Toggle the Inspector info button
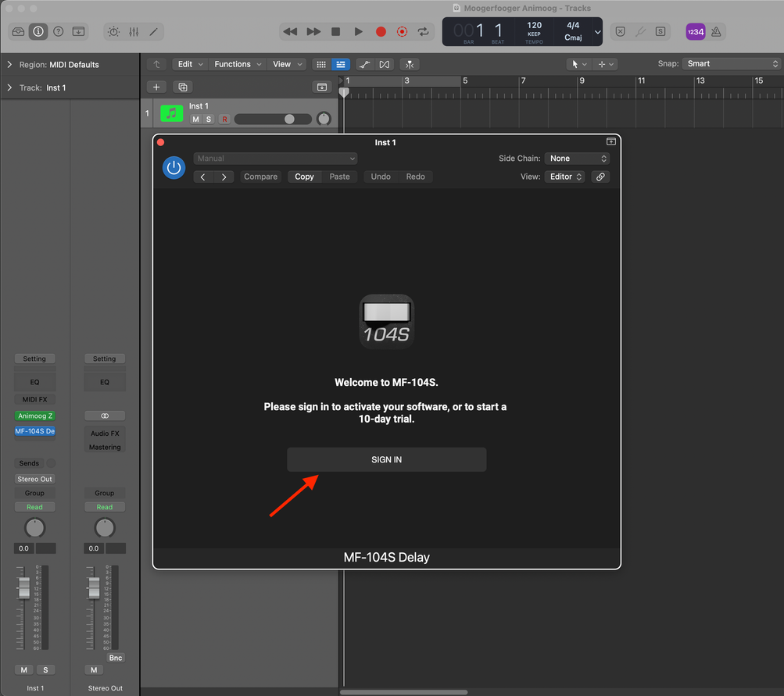784x696 pixels. [38, 31]
